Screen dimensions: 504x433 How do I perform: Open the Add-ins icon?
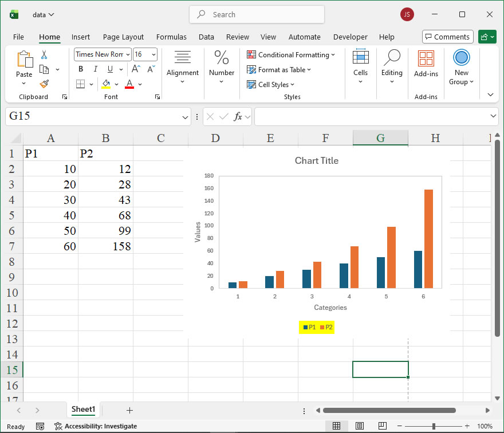point(426,63)
